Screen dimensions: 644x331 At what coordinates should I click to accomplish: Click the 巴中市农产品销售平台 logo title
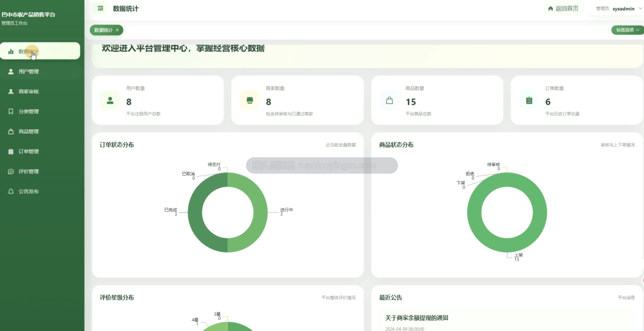(28, 15)
